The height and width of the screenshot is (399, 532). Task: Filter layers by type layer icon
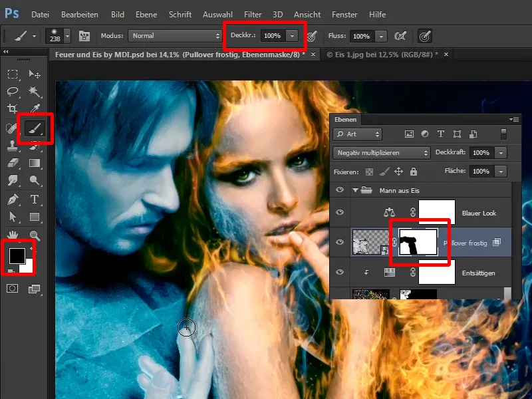tap(441, 134)
